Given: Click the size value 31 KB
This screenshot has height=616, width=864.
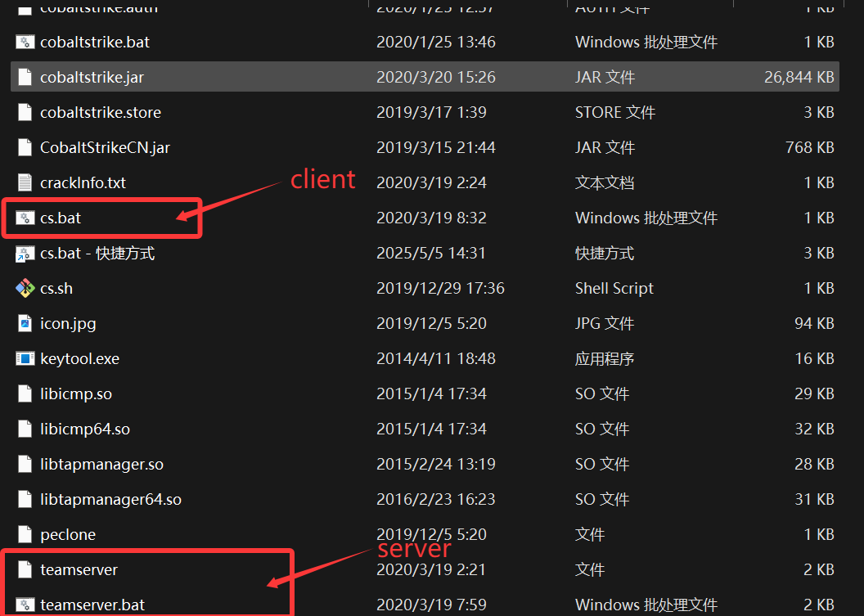Looking at the screenshot, I should pos(814,500).
